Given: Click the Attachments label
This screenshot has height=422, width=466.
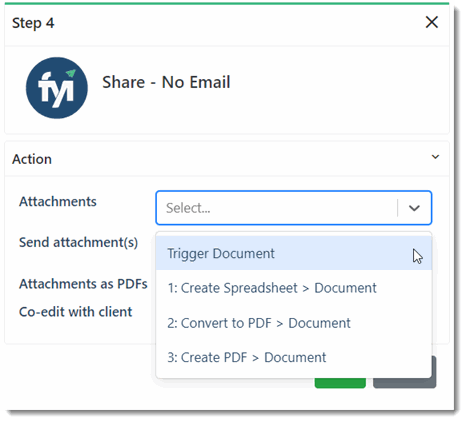Looking at the screenshot, I should tap(58, 201).
